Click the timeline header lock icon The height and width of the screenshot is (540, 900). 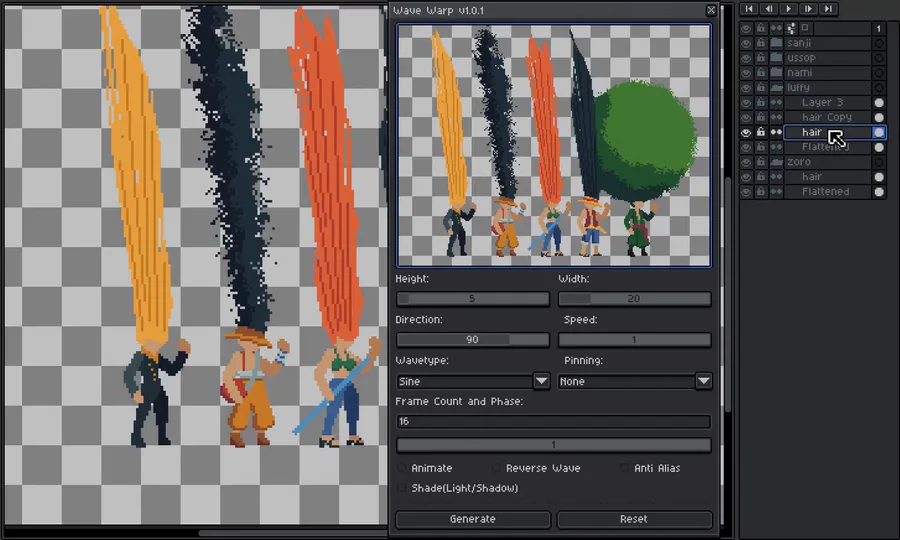761,28
